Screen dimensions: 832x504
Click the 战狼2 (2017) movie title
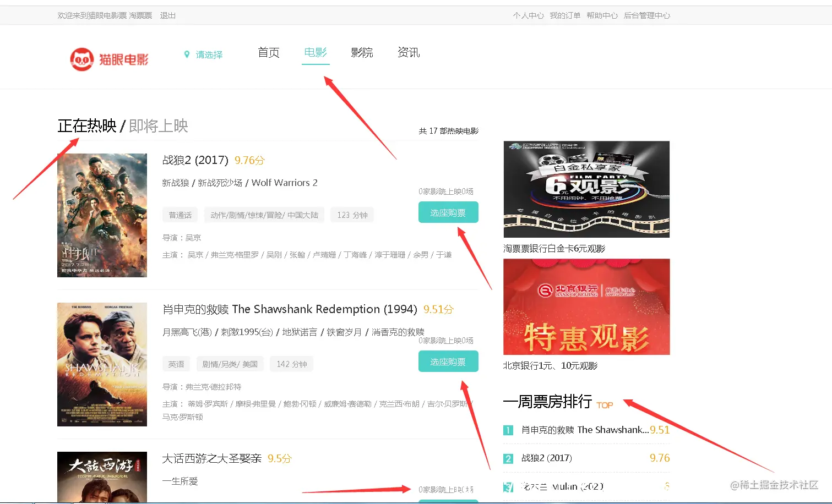point(195,160)
